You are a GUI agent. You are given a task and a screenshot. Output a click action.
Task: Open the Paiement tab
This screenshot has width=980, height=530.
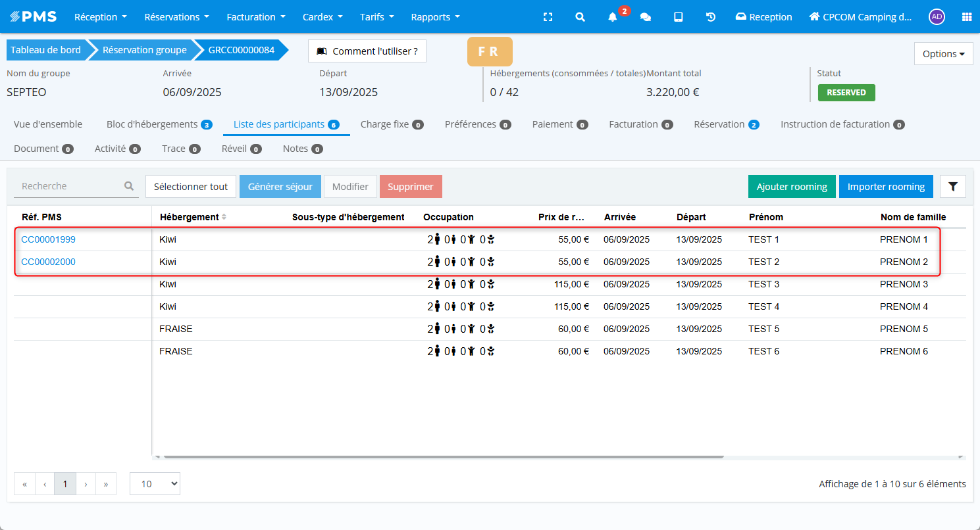coord(559,124)
